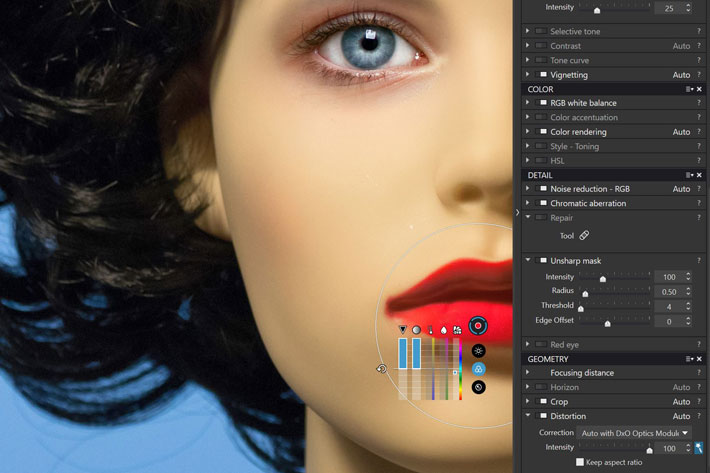
Task: Activate the Repair bandage tool
Action: click(584, 235)
